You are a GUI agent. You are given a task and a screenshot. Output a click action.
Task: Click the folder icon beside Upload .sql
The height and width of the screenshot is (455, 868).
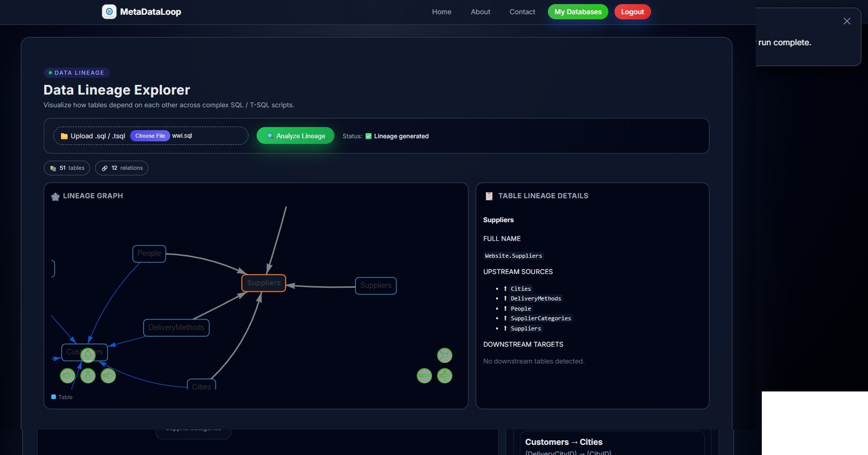pos(64,136)
